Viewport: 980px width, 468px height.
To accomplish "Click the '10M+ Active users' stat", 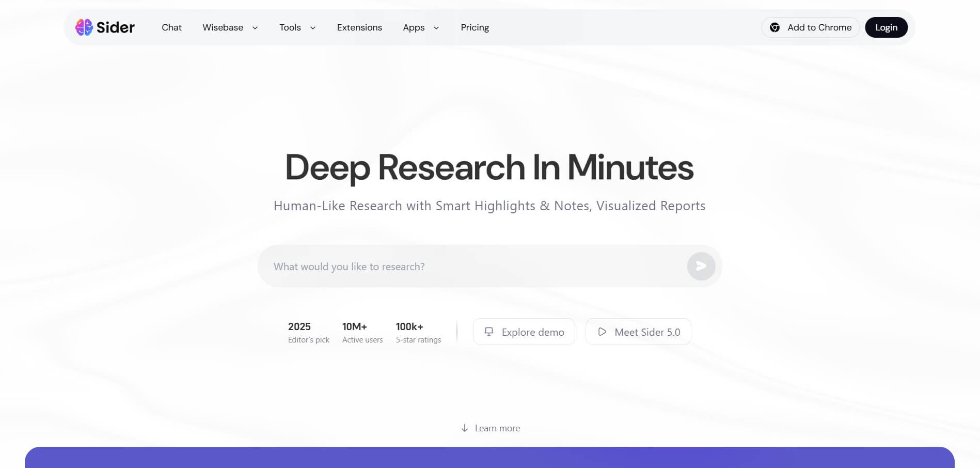I will pyautogui.click(x=362, y=332).
